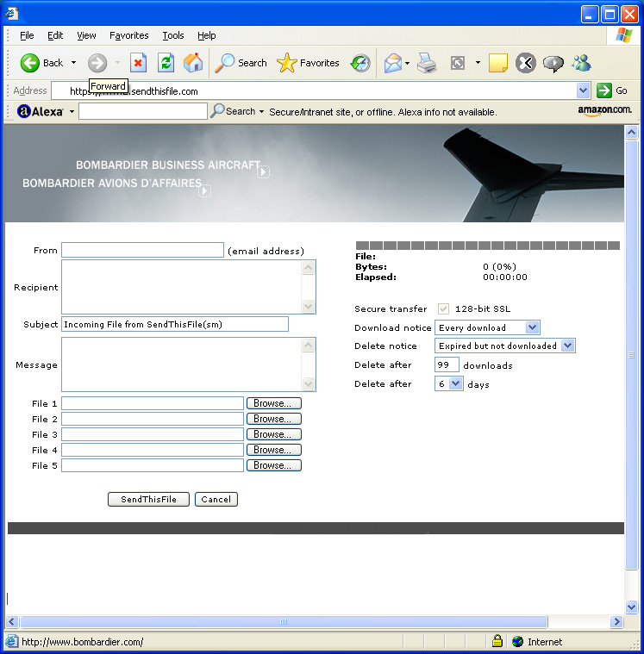Click the upload progress bar
Screen dimensions: 644x654
[487, 246]
